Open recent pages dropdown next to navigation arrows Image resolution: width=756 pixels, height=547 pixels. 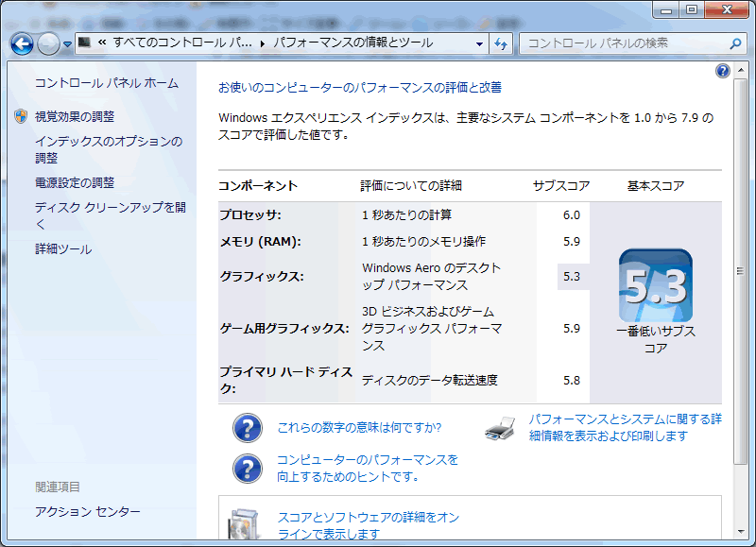[x=67, y=43]
